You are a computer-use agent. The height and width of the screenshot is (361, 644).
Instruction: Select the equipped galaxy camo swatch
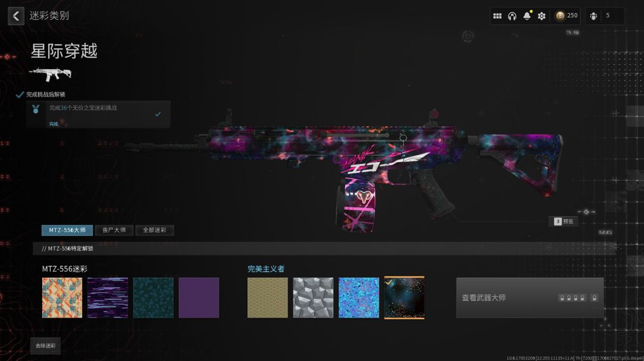[x=404, y=298]
